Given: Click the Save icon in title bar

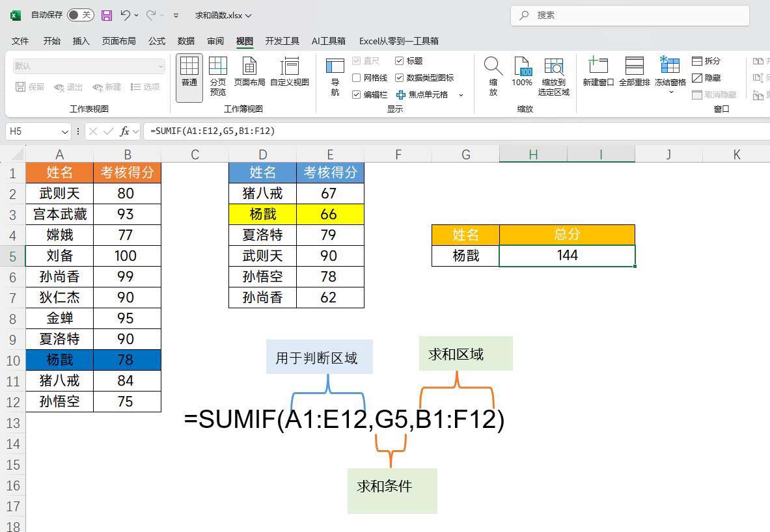Looking at the screenshot, I should pos(107,15).
